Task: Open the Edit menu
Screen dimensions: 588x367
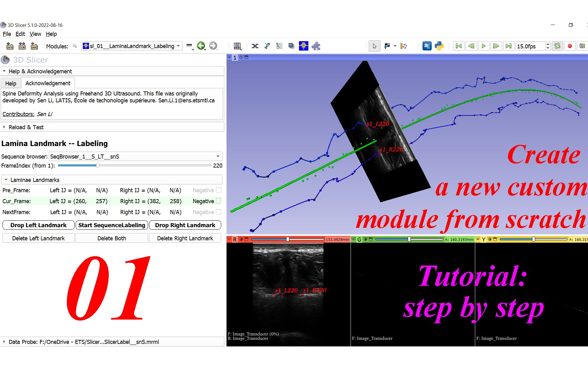Action: [20, 34]
